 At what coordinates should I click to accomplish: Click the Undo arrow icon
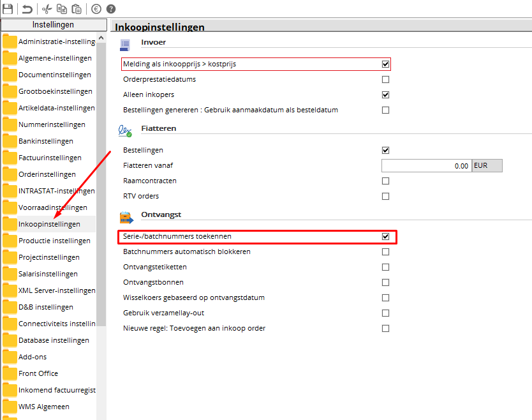[27, 9]
